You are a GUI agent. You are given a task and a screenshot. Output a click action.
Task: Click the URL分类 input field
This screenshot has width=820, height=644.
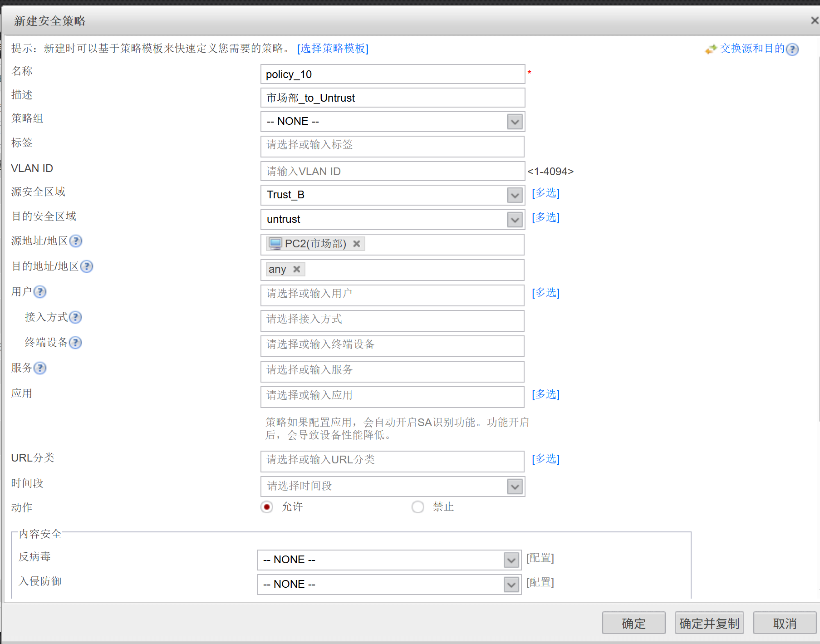click(x=393, y=461)
